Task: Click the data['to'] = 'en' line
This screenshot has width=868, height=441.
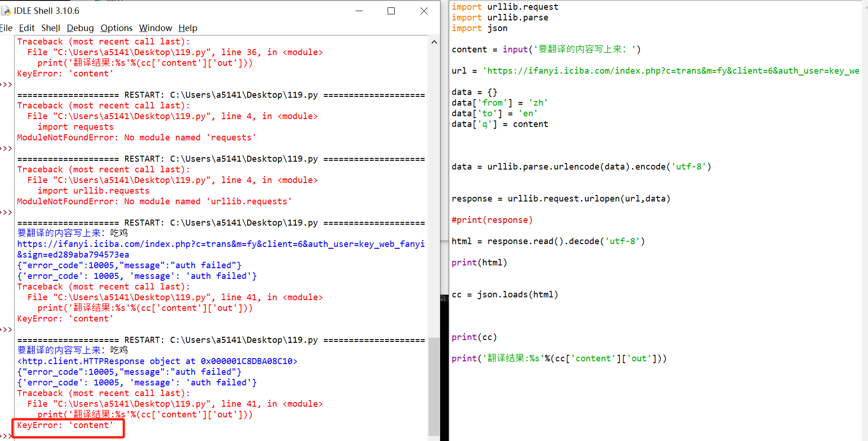Action: point(495,113)
